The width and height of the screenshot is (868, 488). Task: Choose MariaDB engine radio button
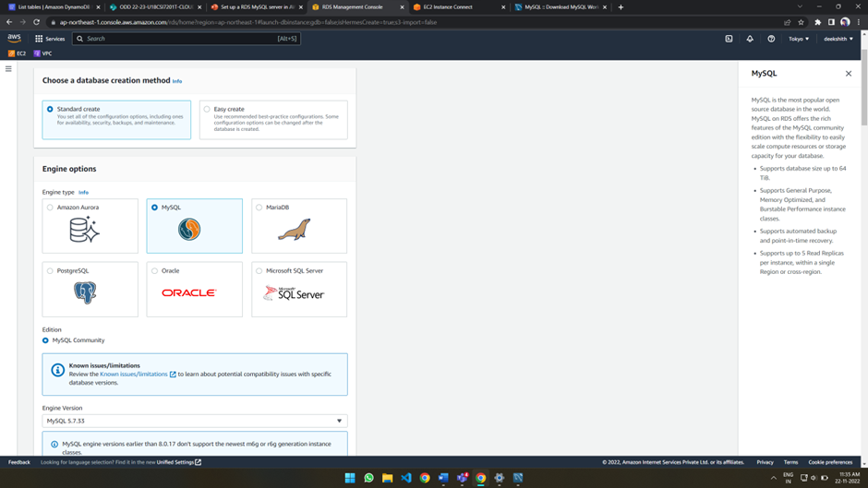tap(259, 208)
